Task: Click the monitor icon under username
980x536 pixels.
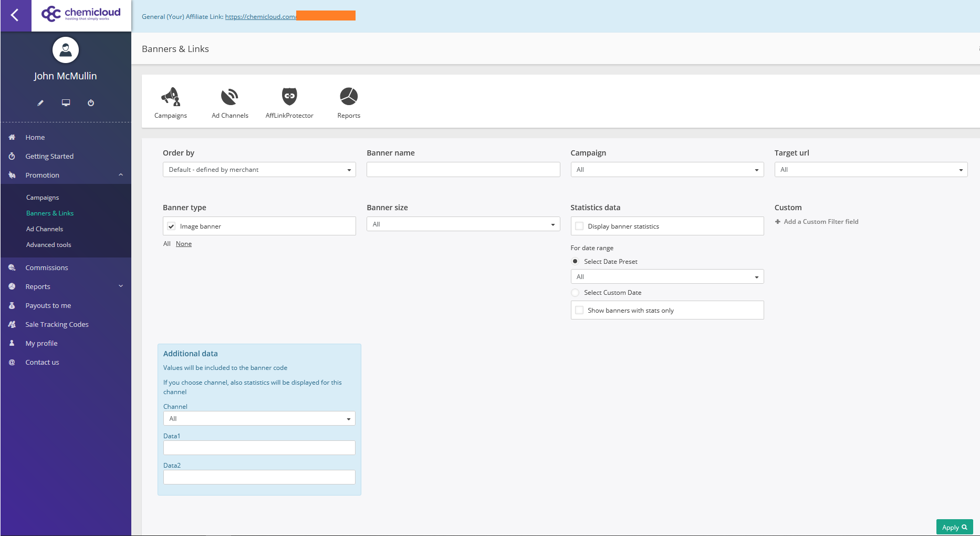Action: click(x=66, y=103)
